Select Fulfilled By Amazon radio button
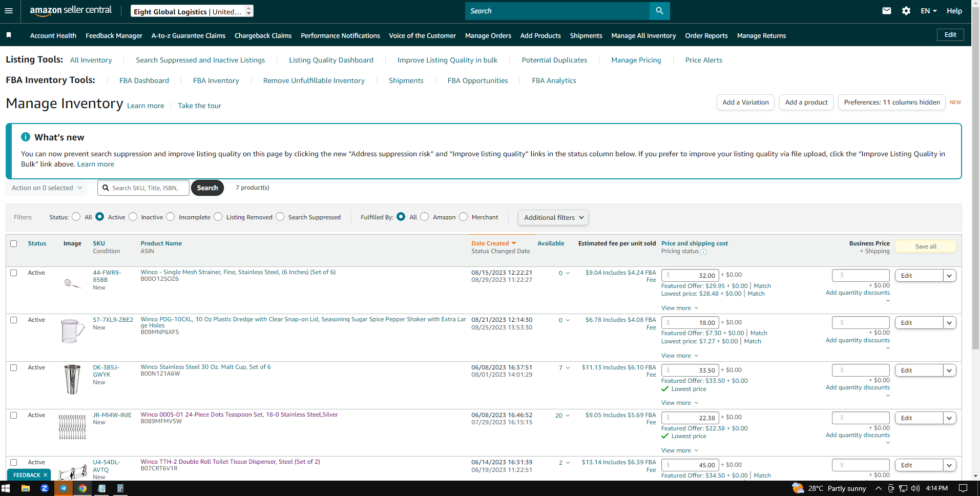 pos(425,217)
